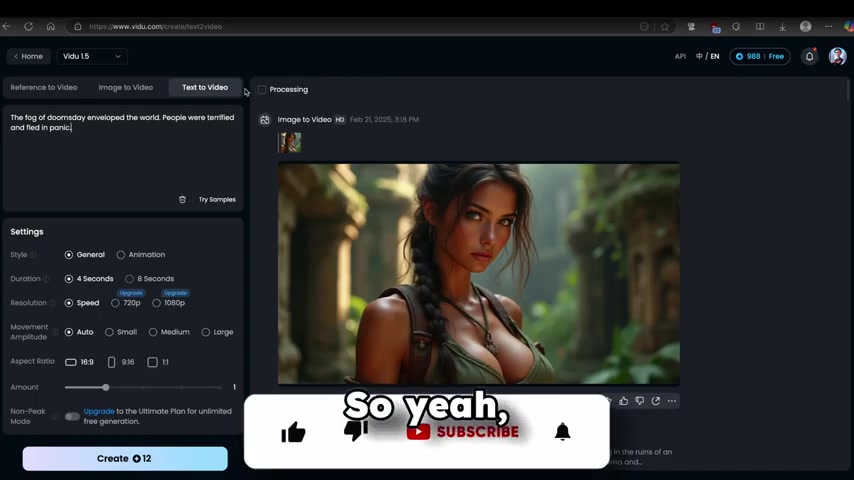Open the Image to Video task icon
The height and width of the screenshot is (480, 854).
point(265,120)
